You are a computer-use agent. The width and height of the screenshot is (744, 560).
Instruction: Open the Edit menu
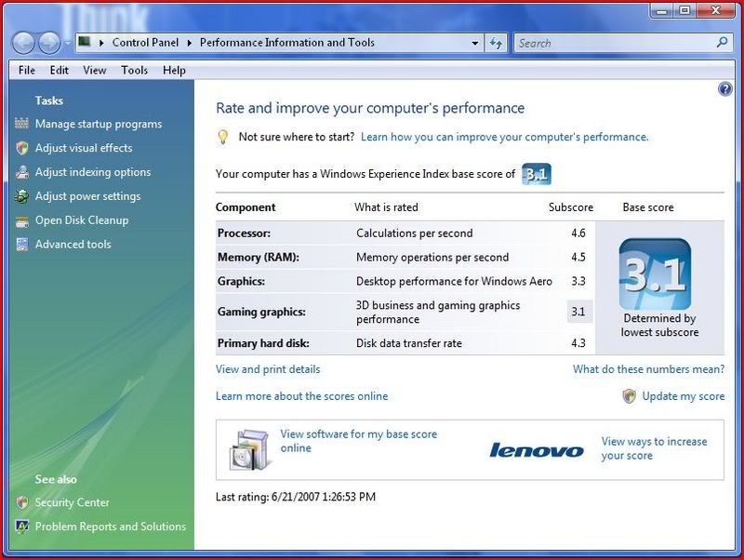click(x=60, y=71)
